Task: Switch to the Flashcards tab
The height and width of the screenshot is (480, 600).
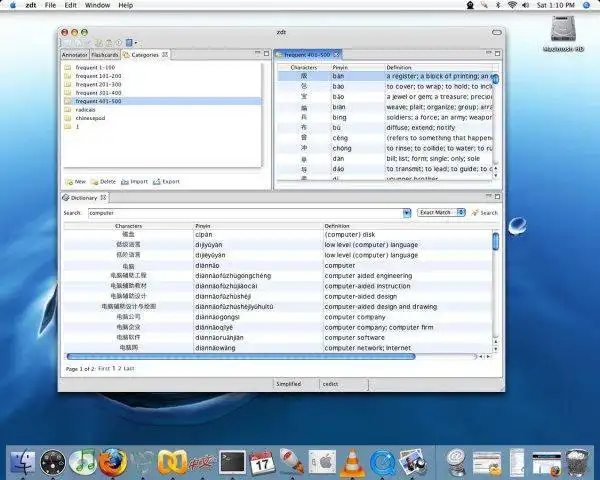Action: click(x=105, y=55)
